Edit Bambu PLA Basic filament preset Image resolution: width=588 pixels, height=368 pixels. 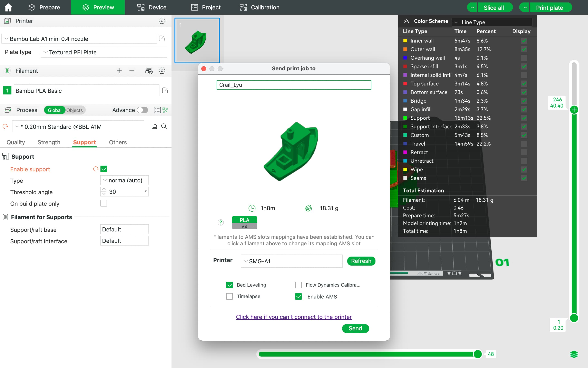(x=165, y=91)
